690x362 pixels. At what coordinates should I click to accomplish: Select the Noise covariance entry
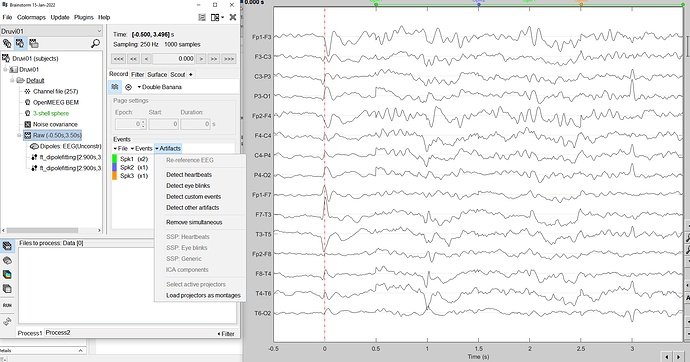55,124
